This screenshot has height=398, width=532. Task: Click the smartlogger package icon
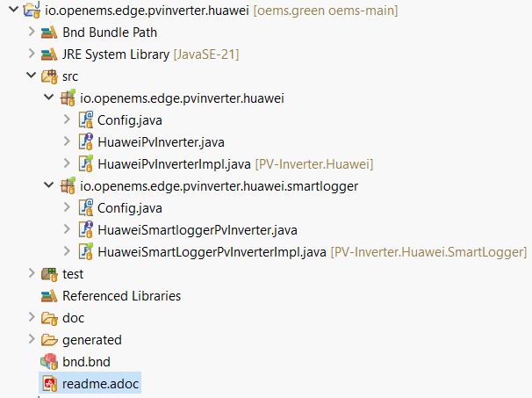point(68,185)
